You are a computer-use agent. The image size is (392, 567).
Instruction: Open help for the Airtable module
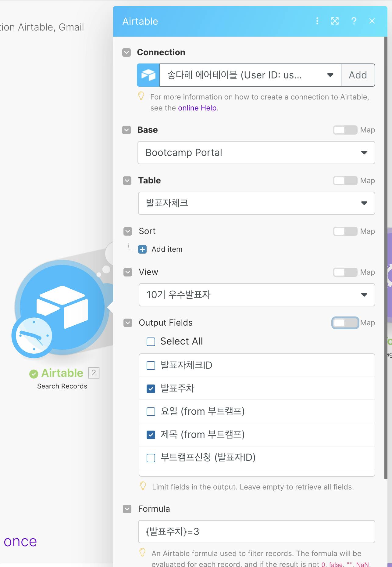coord(354,21)
